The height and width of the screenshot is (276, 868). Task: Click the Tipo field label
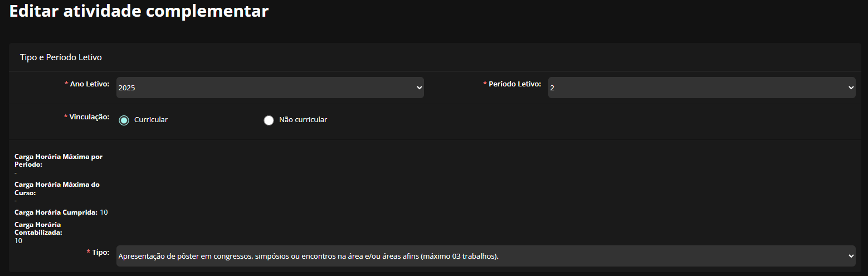(x=100, y=253)
